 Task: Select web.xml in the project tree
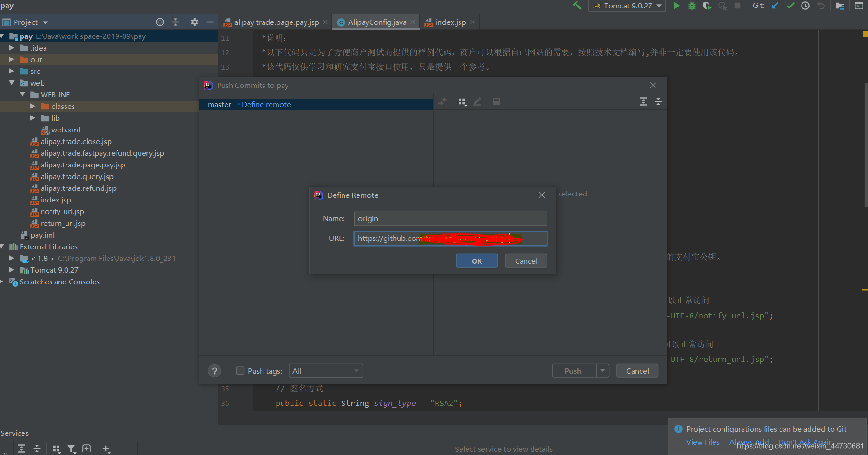[x=66, y=130]
